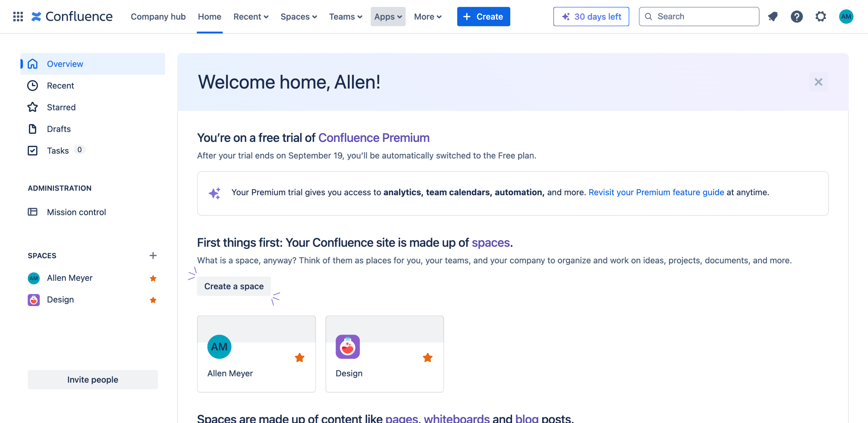
Task: Click the Confluence logo
Action: coord(72,16)
